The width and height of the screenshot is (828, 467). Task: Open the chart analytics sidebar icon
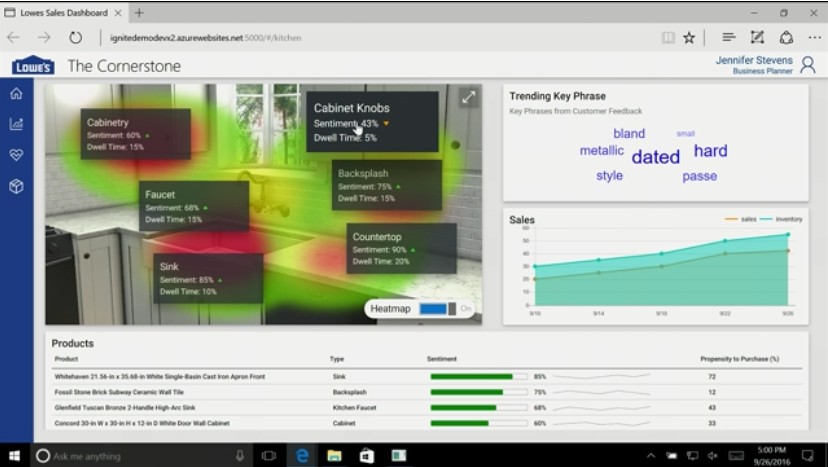(16, 124)
